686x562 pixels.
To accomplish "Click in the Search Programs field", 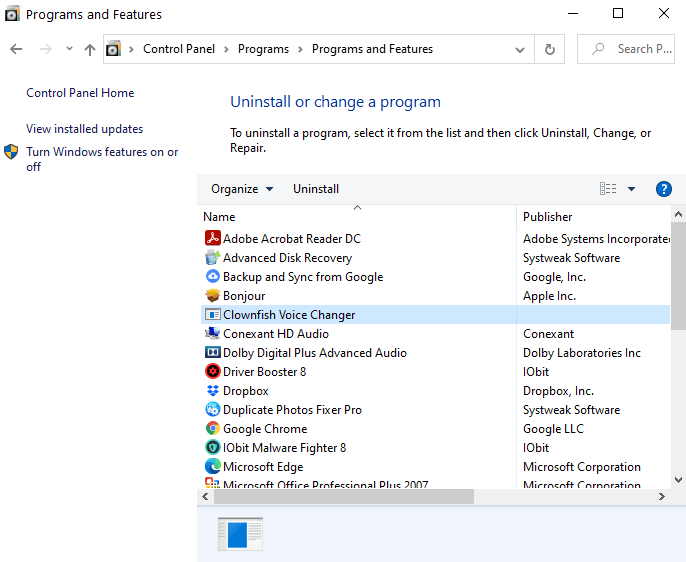I will (x=634, y=49).
